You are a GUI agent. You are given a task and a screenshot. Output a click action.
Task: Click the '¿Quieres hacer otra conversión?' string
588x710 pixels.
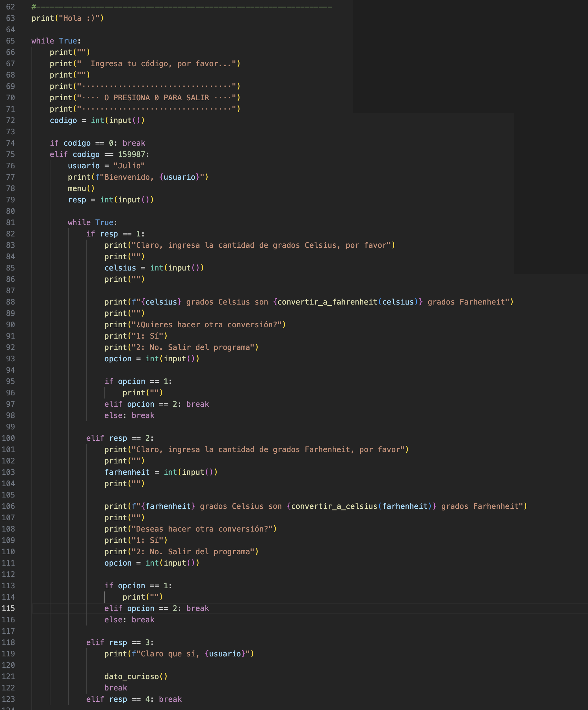tap(209, 324)
